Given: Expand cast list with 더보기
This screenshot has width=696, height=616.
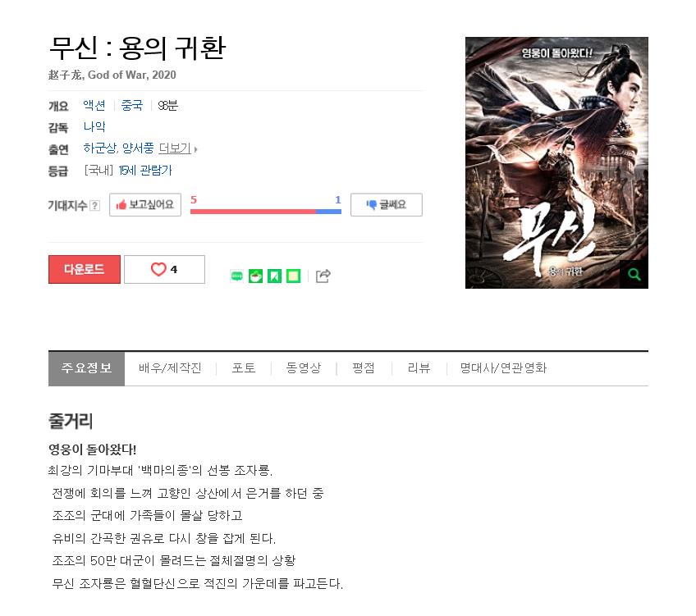Looking at the screenshot, I should click(177, 148).
